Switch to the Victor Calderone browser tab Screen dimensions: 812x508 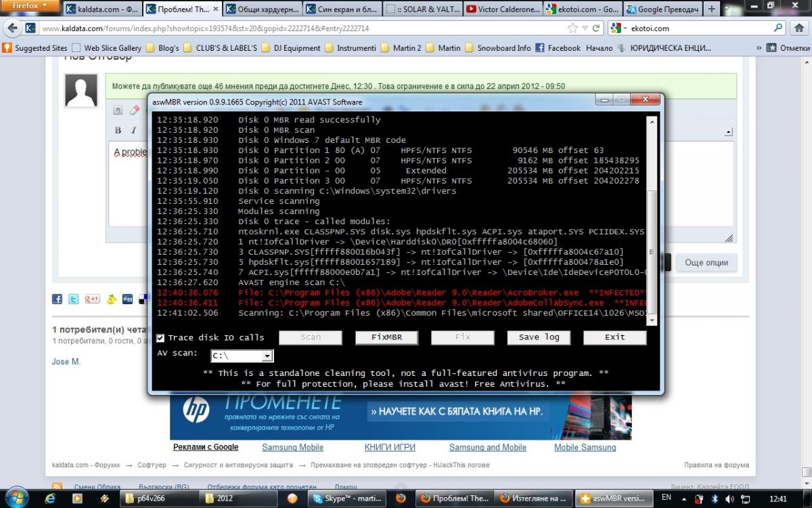[503, 9]
